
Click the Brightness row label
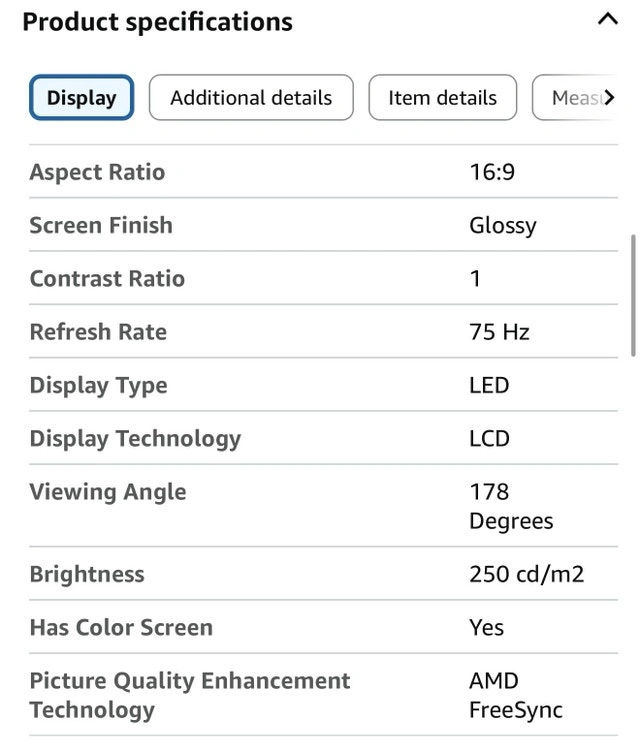pos(87,574)
